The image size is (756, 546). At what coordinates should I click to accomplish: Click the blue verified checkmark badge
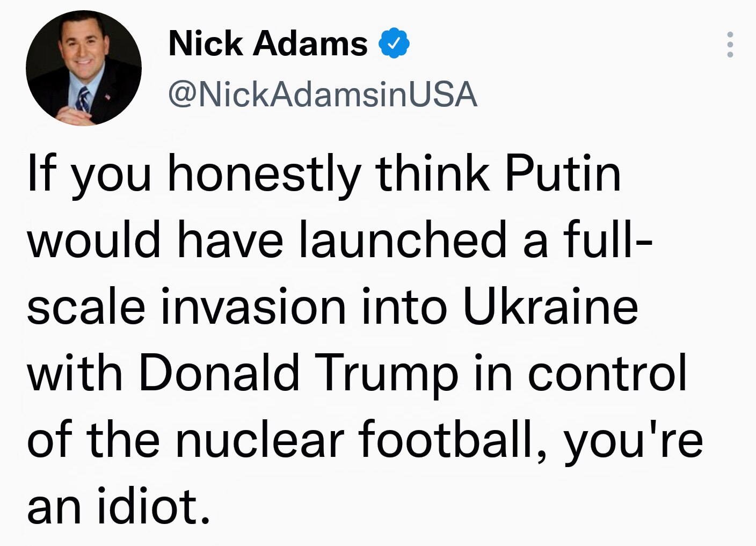click(395, 43)
